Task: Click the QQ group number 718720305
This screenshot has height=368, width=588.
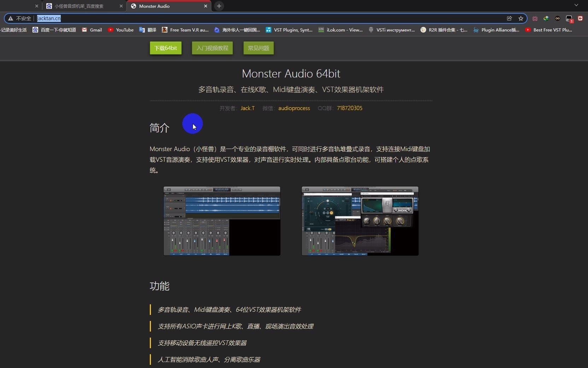Action: pyautogui.click(x=349, y=108)
